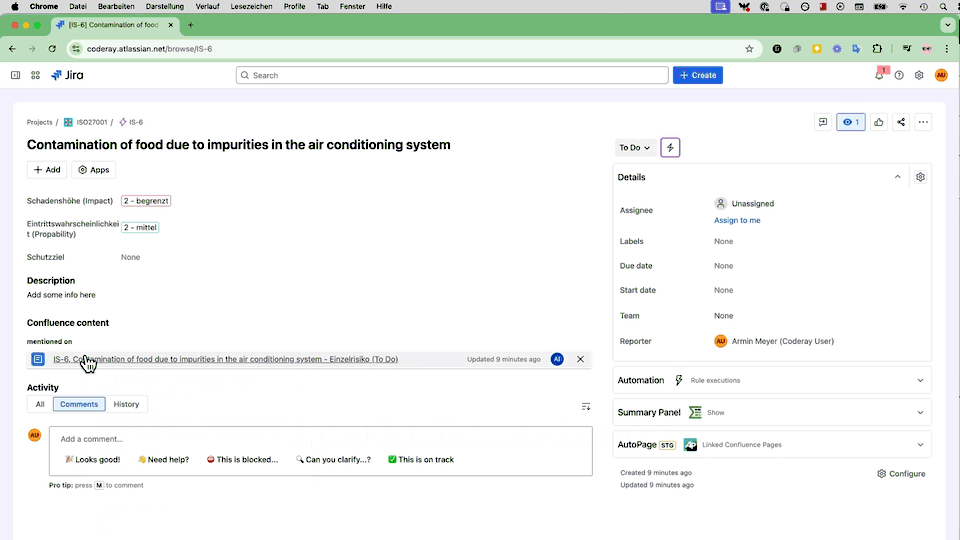Open the notifications bell
The height and width of the screenshot is (540, 960).
pos(879,75)
